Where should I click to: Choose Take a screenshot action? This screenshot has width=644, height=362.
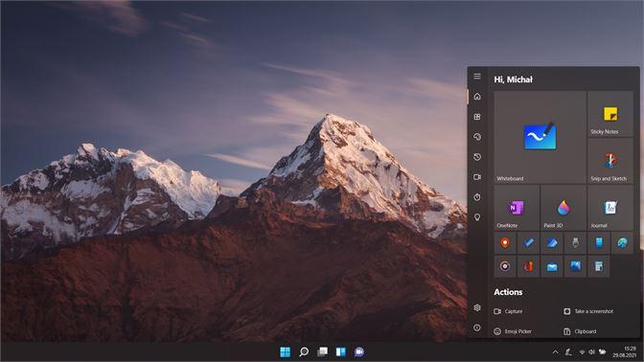click(588, 311)
